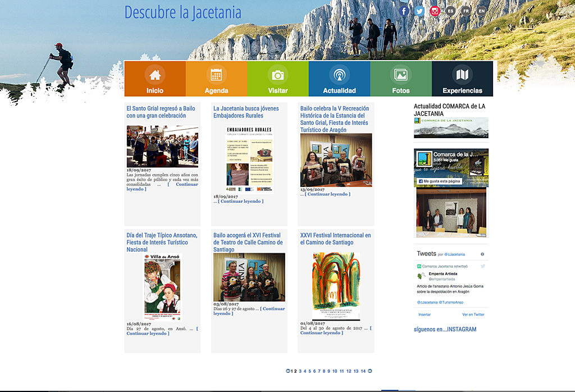The image size is (575, 392).
Task: Go to page 8 in pagination
Action: (x=324, y=371)
